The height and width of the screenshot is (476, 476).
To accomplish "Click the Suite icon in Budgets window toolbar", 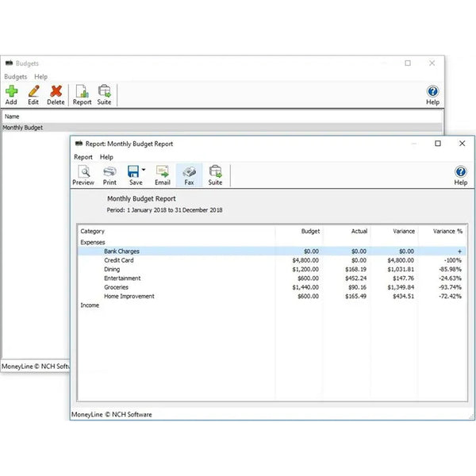I will (x=104, y=91).
